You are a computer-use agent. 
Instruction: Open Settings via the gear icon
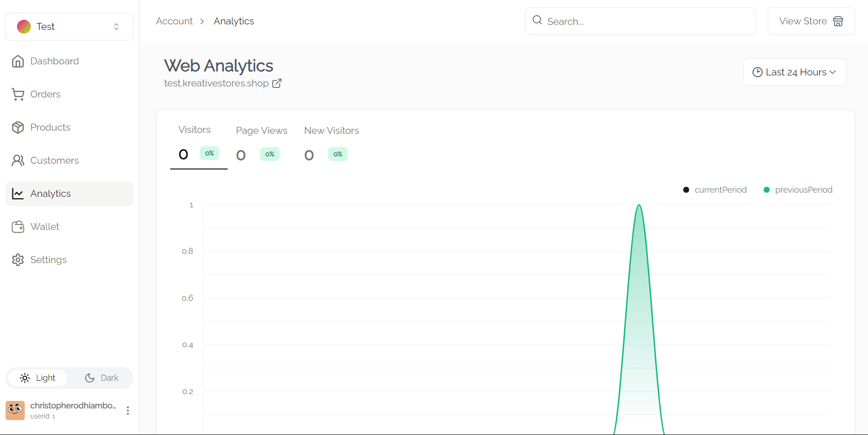tap(18, 260)
